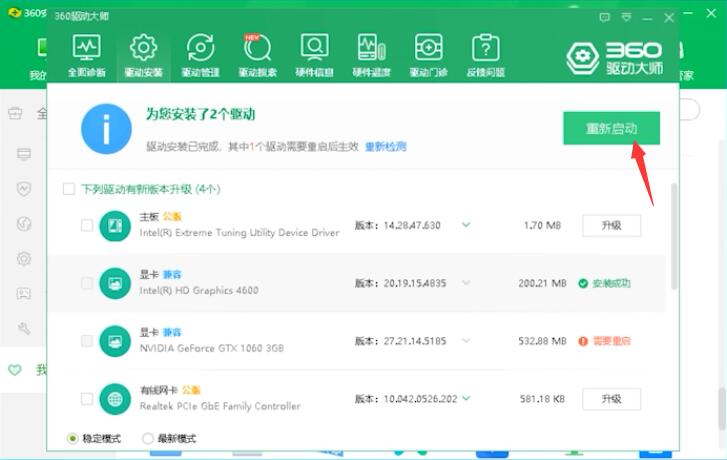Minimize the 360驱动大师 window
The height and width of the screenshot is (460, 727).
point(647,18)
